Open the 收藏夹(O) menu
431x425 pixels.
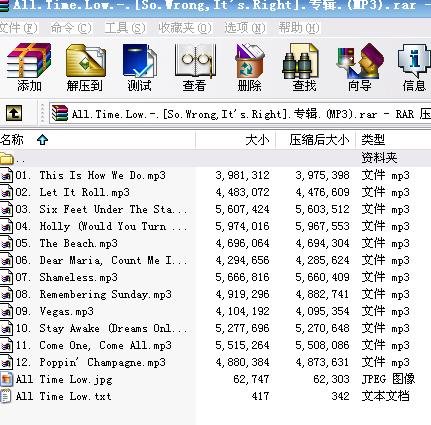(x=185, y=28)
